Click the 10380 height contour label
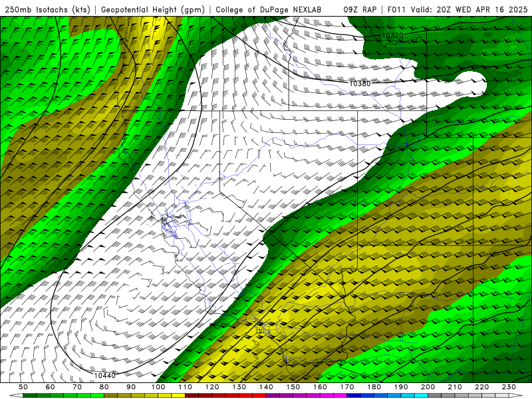This screenshot has height=399, width=532. [x=360, y=84]
